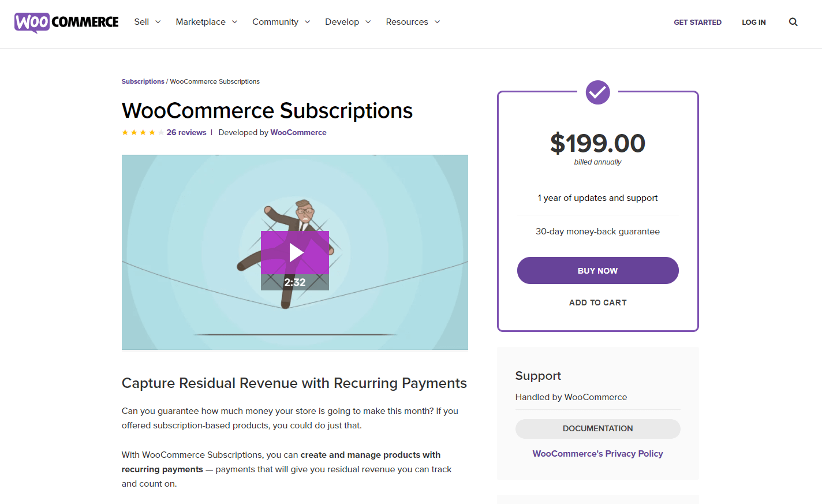
Task: Click the 30-day money-back guarantee text
Action: [x=597, y=232]
